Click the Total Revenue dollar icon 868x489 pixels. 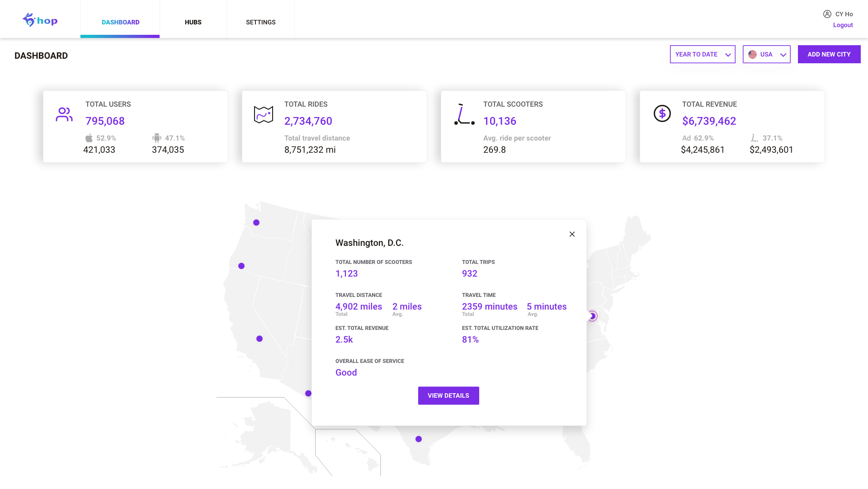point(662,113)
